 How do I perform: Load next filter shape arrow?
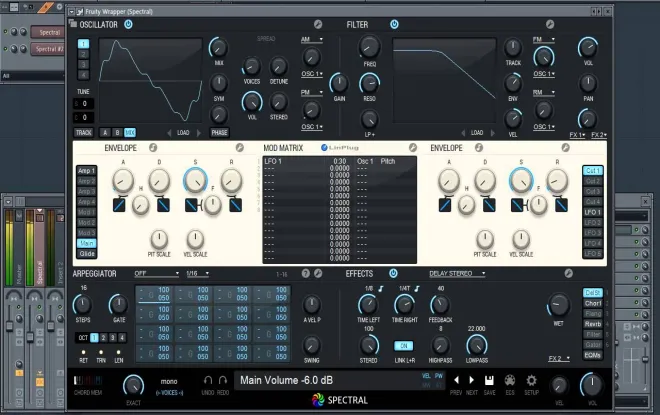click(492, 133)
